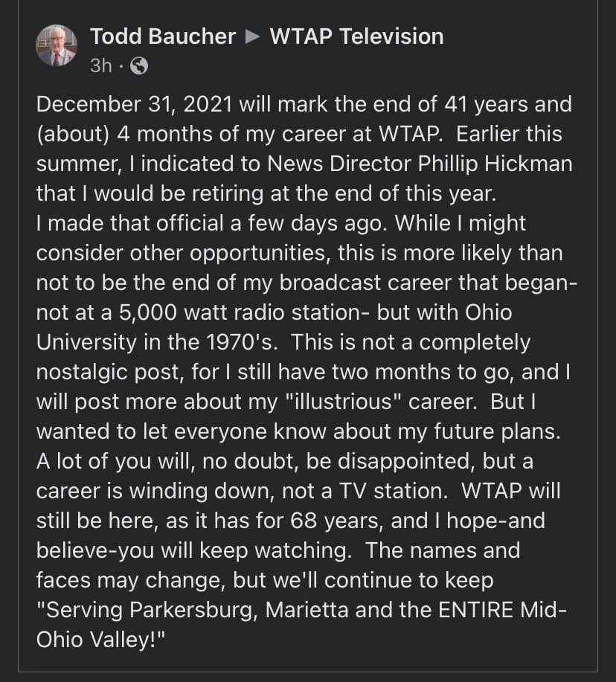
Task: Click the globe public audience icon
Action: [139, 65]
